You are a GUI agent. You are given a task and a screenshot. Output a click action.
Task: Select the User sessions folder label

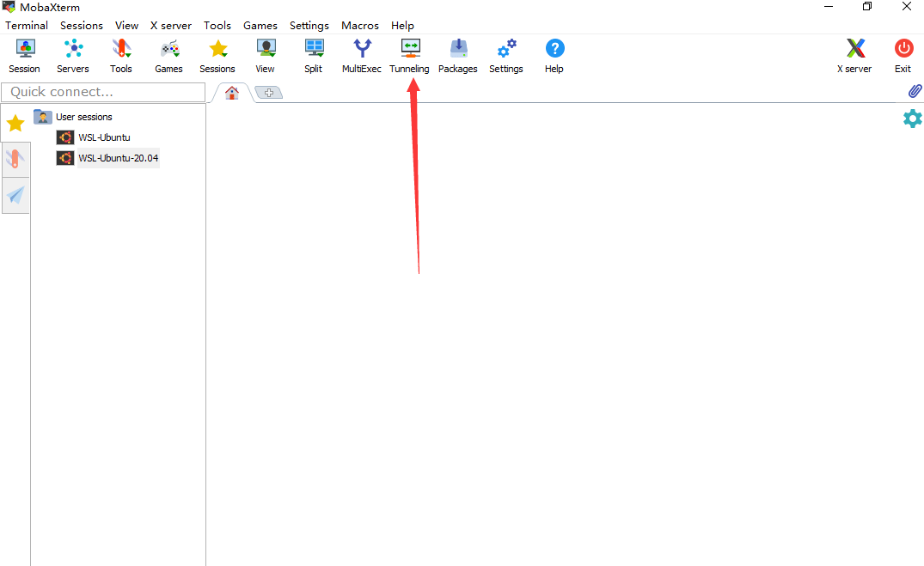[83, 117]
